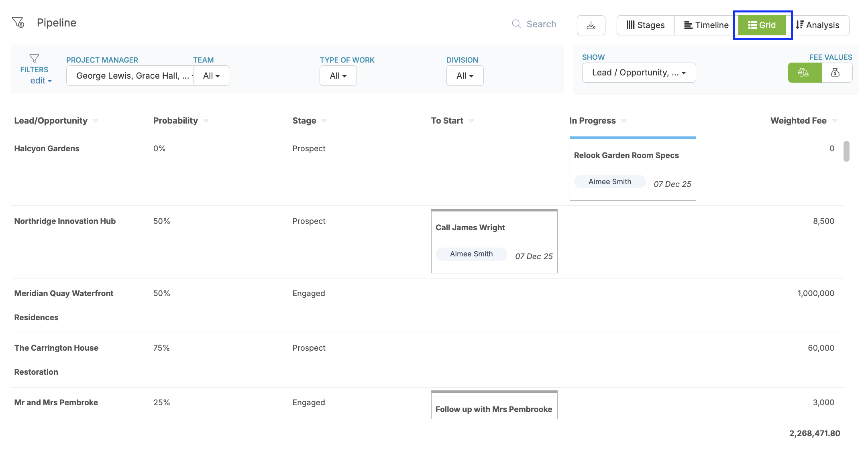
Task: Click the filters edit link
Action: pos(41,81)
